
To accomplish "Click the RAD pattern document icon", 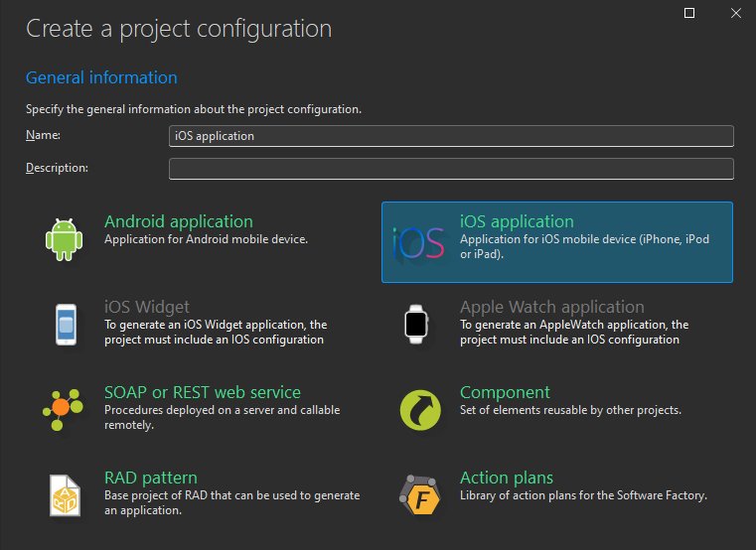I will tap(66, 495).
